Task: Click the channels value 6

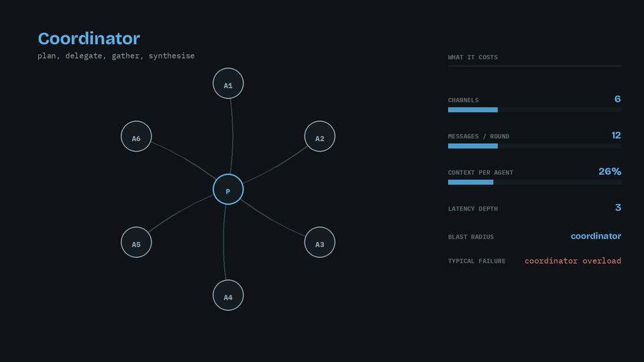Action: pyautogui.click(x=617, y=99)
